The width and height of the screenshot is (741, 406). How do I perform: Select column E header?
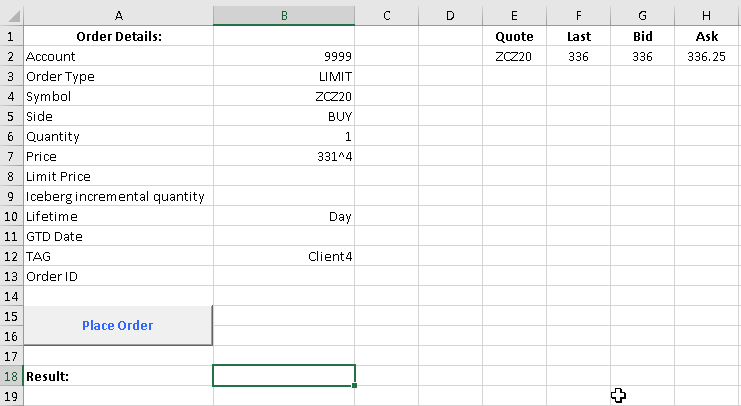point(514,15)
